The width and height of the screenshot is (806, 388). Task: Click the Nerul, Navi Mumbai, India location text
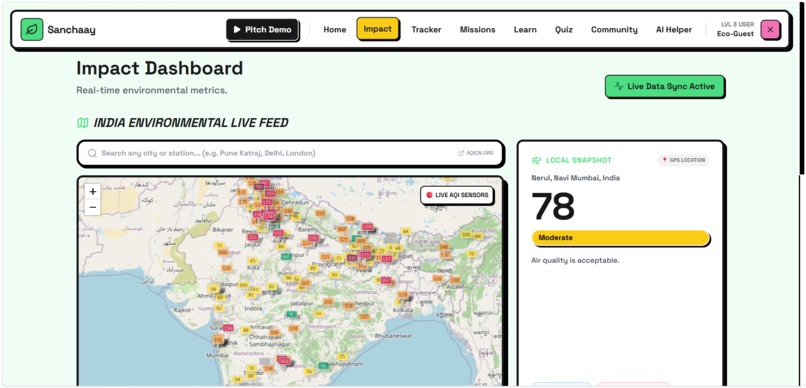click(575, 178)
